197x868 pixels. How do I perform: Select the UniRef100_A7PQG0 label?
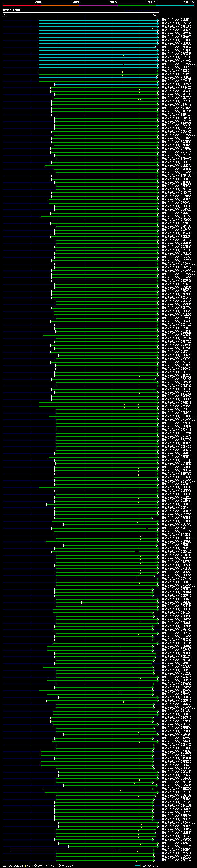tap(177, 47)
